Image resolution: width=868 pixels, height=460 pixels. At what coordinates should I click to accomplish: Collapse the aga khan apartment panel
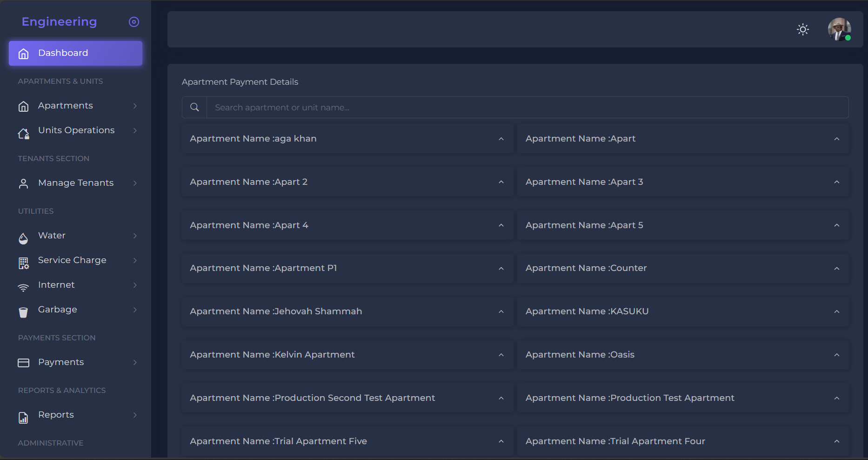point(501,139)
